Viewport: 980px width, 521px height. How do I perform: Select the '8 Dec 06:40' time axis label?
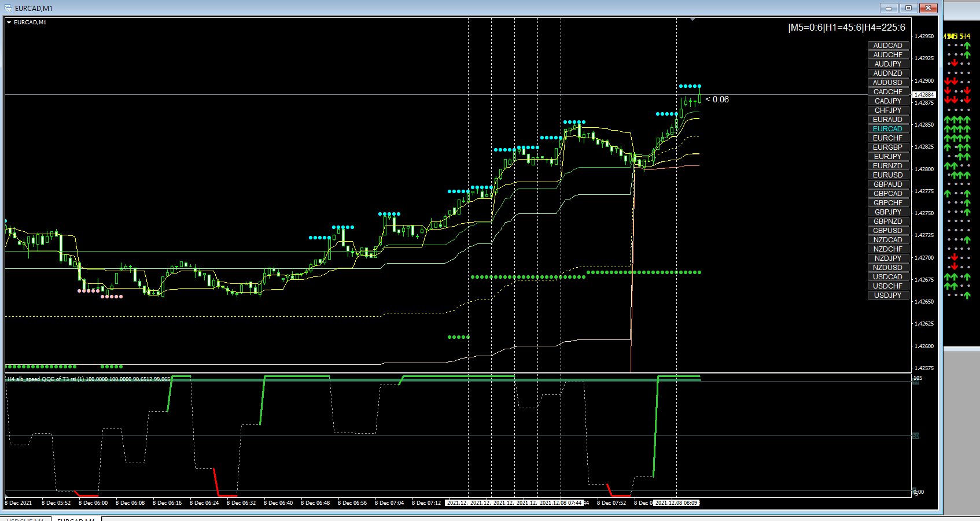(279, 503)
